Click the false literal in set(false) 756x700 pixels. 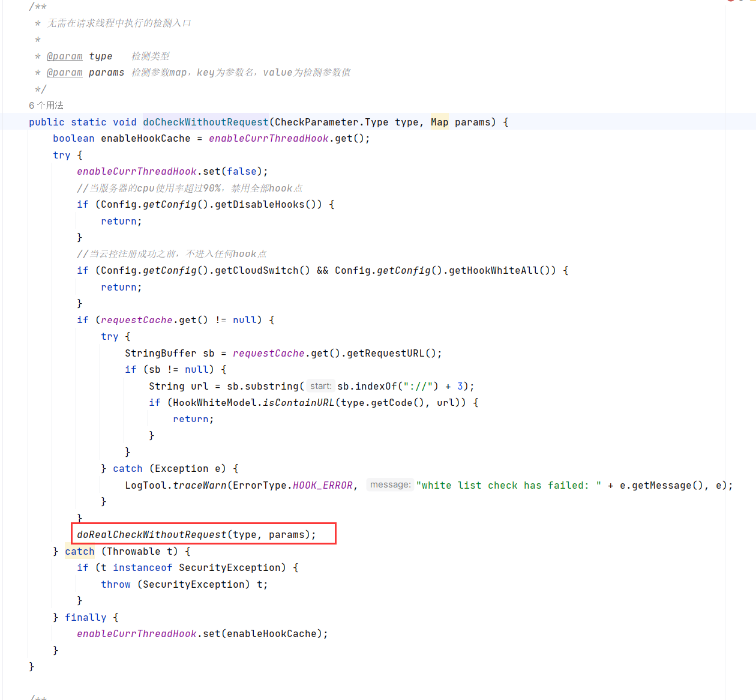click(241, 172)
